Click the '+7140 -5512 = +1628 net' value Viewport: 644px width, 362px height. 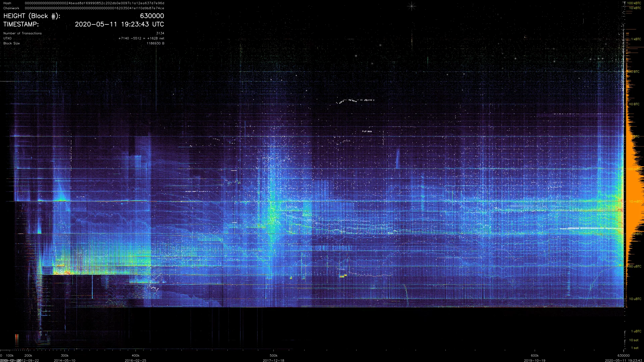click(141, 38)
